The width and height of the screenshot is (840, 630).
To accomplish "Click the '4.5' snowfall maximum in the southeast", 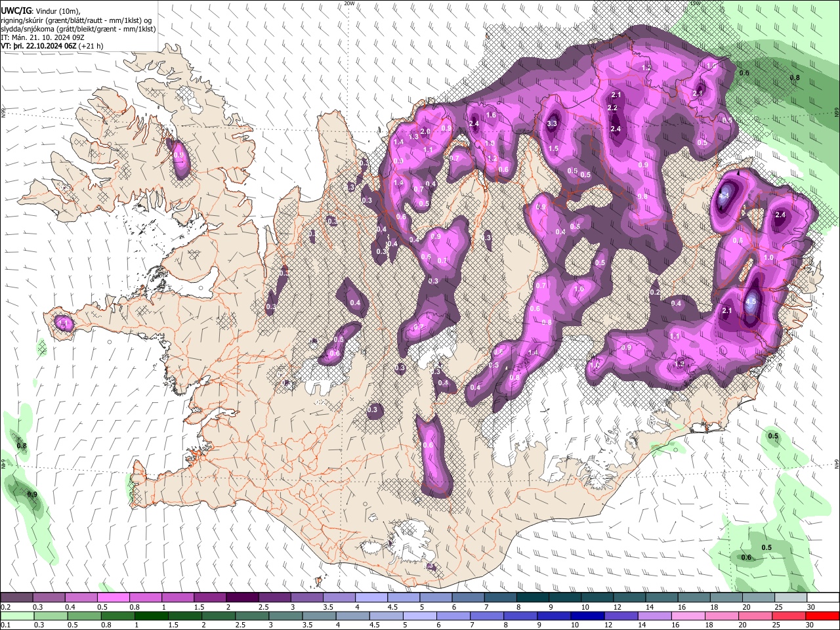I will [751, 303].
